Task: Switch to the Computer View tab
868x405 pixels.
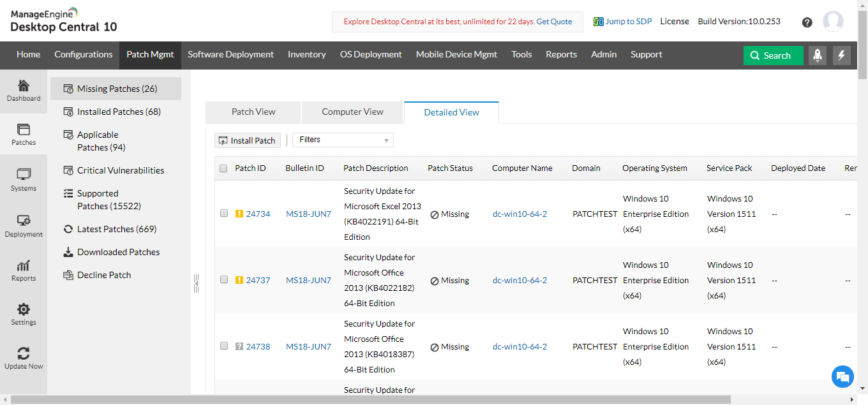Action: tap(352, 112)
